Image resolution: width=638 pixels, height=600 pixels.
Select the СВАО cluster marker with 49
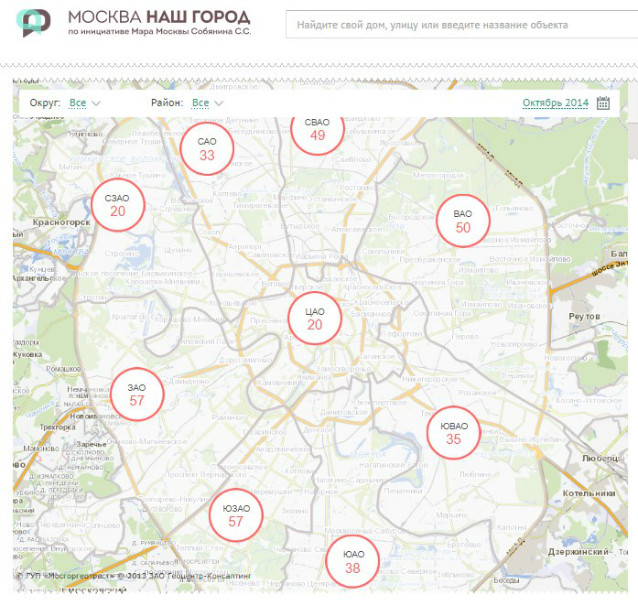tap(317, 131)
